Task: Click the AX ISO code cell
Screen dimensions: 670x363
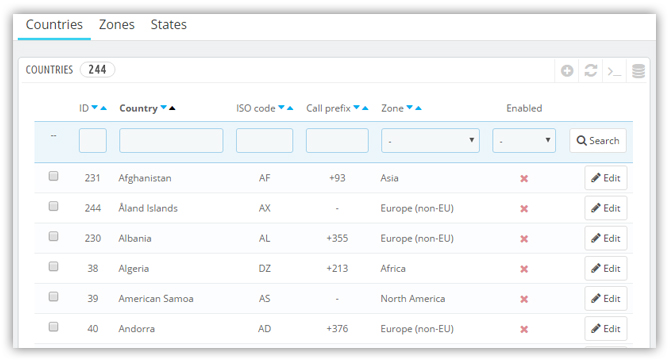Action: (264, 208)
